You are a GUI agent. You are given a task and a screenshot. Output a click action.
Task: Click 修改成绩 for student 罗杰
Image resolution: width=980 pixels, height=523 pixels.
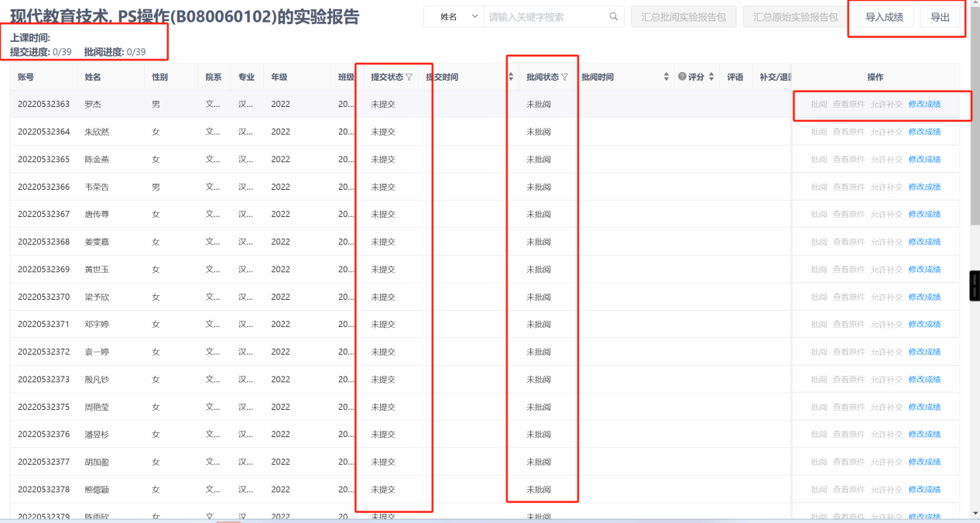[924, 104]
